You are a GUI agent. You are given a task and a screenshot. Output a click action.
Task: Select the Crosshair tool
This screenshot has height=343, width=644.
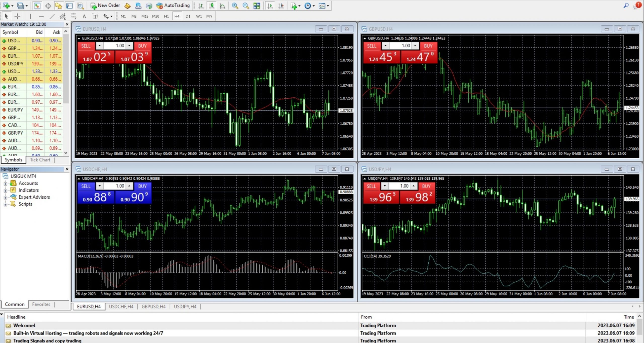coord(17,16)
